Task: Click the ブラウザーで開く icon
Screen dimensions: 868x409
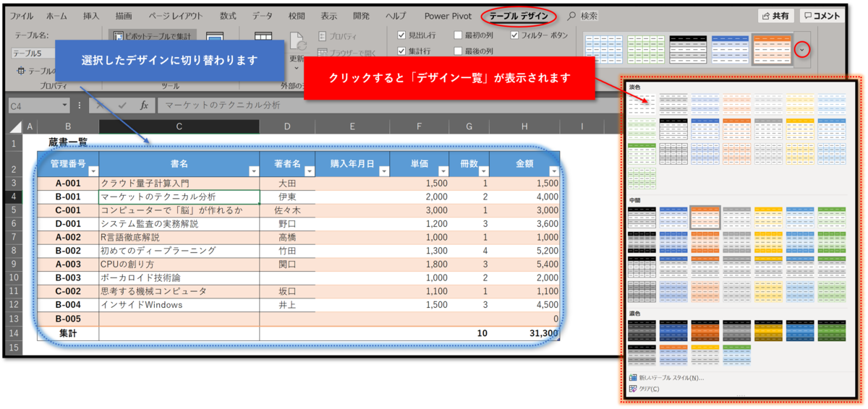Action: [322, 52]
